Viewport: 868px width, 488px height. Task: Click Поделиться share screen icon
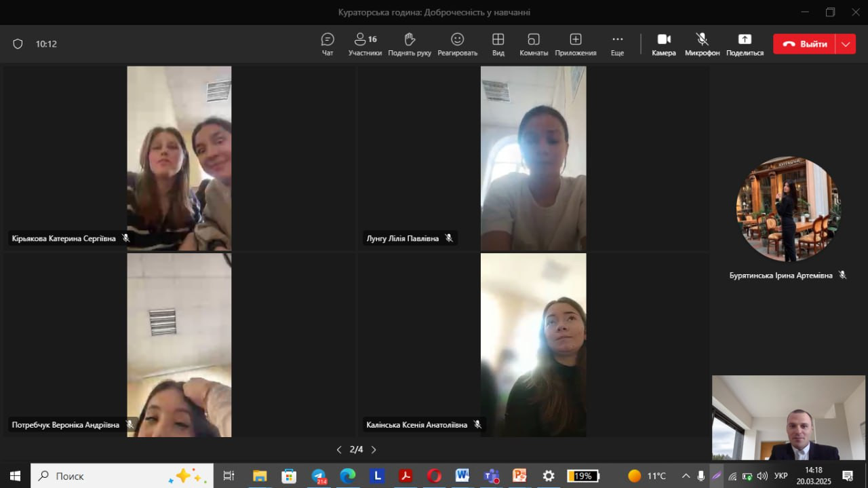pyautogui.click(x=745, y=44)
